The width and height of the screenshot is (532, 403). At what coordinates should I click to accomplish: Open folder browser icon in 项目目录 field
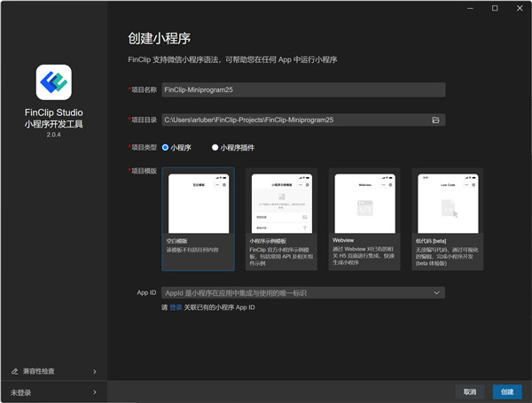click(x=435, y=120)
